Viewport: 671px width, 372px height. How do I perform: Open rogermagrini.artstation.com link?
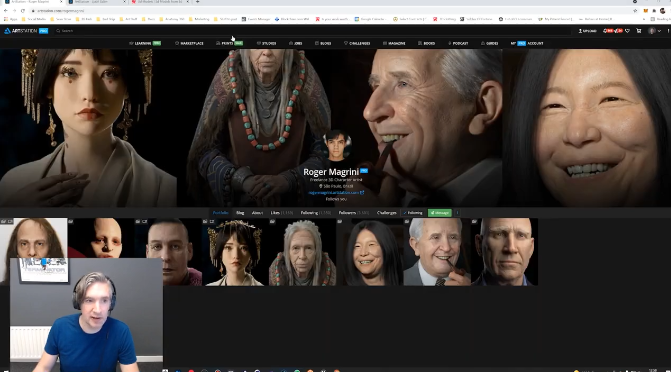(x=336, y=193)
